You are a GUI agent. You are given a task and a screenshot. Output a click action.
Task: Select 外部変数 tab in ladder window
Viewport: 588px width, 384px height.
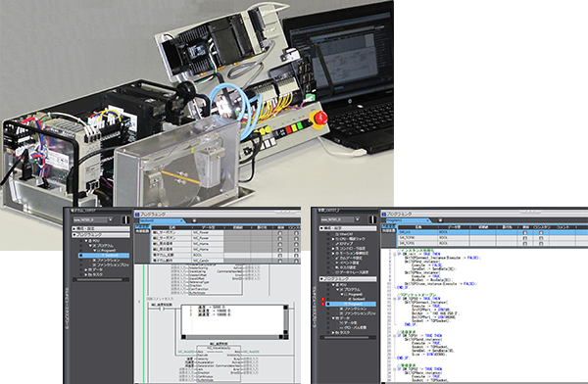pos(142,232)
